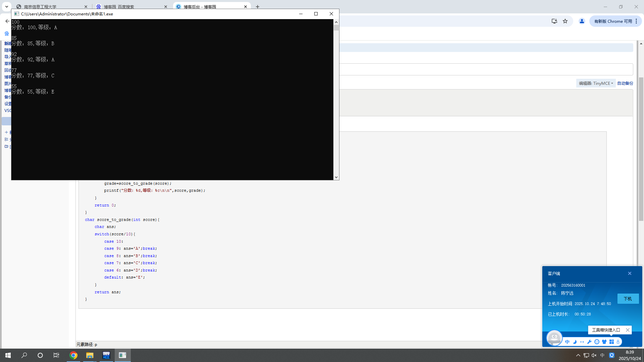Open the smiley emoji icon in IME bar
Screen dimensions: 644x362
[597, 342]
